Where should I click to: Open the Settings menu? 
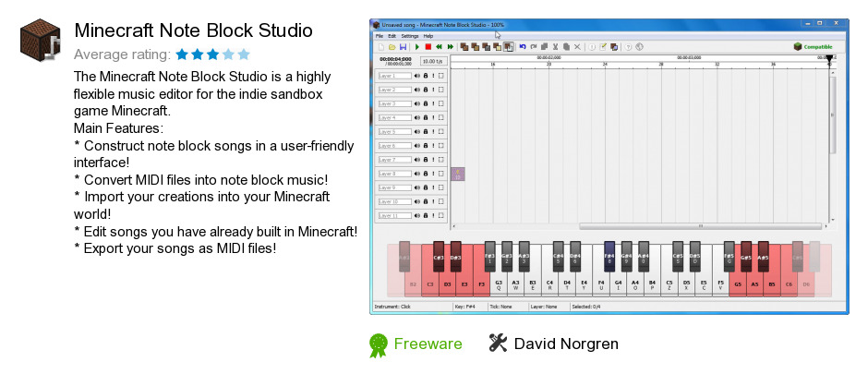pos(410,35)
